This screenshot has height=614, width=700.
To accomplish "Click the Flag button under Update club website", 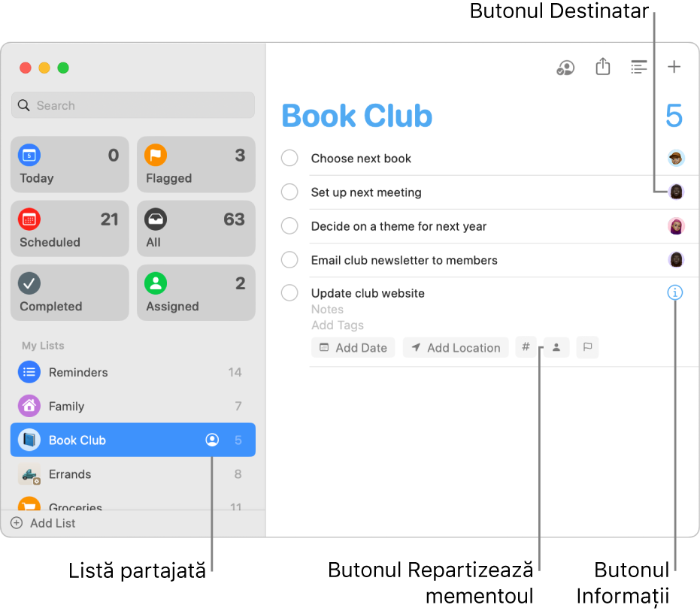I will tap(587, 347).
